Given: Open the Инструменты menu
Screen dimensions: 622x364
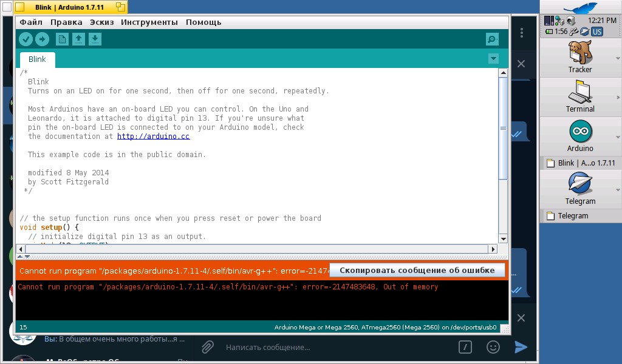Looking at the screenshot, I should (149, 22).
